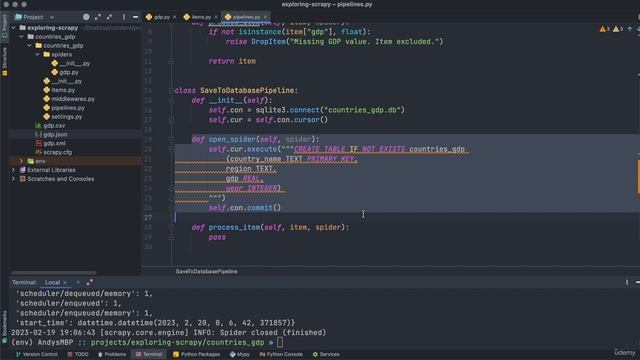The height and width of the screenshot is (360, 640).
Task: Toggle the Structure sidebar stripe button
Action: click(4, 61)
